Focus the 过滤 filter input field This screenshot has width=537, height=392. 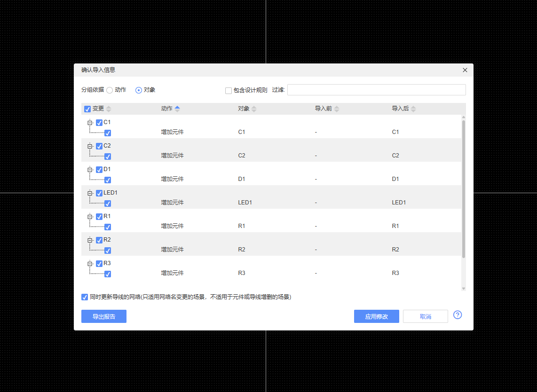coord(376,90)
